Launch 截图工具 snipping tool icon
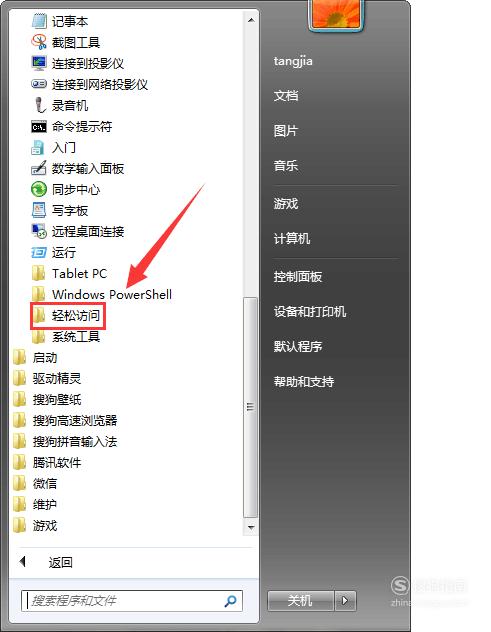Image resolution: width=491 pixels, height=632 pixels. [x=39, y=42]
